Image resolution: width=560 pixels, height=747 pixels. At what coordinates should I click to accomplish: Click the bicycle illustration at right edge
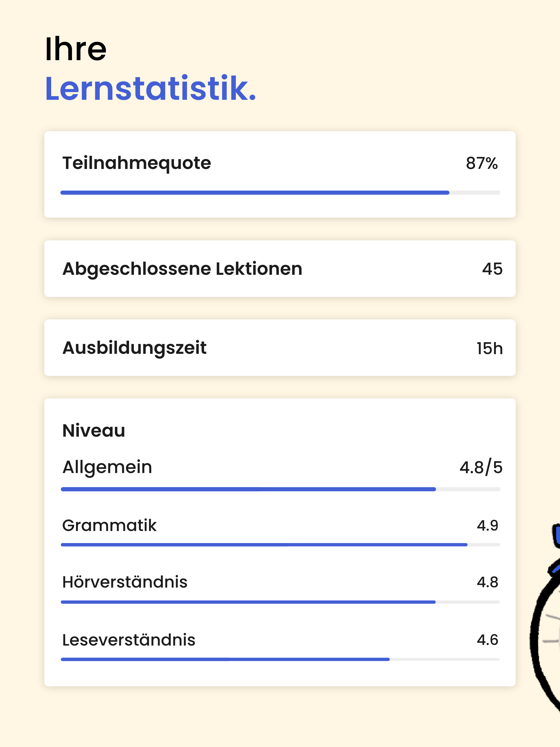(544, 618)
